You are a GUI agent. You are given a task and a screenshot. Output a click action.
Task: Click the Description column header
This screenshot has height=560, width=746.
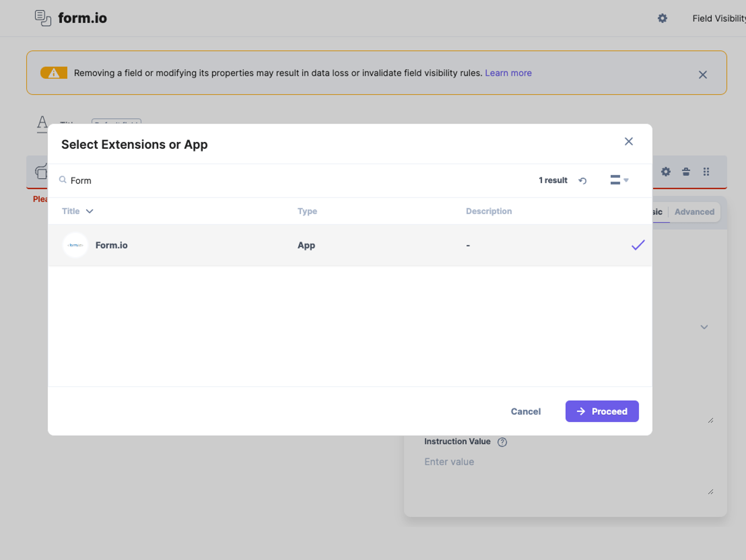click(x=489, y=211)
